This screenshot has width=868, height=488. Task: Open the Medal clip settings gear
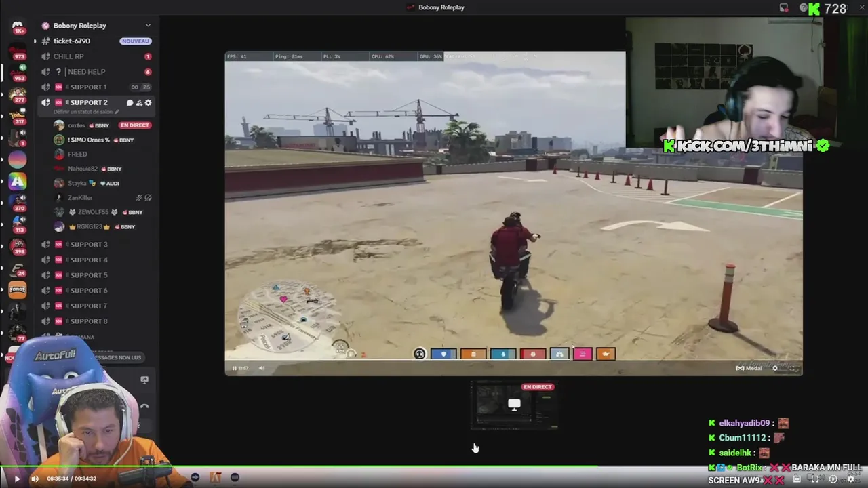click(775, 368)
